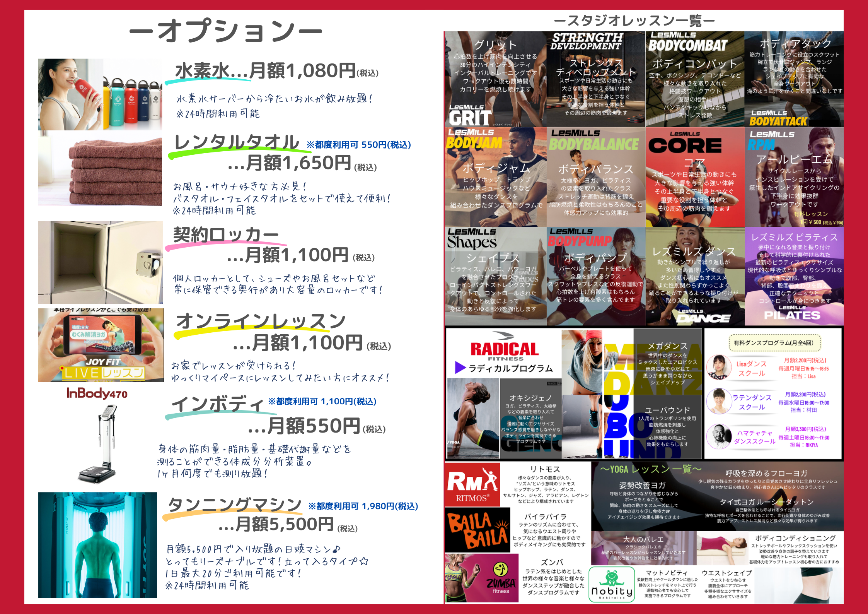Click the Ritmos RM logo

472,485
